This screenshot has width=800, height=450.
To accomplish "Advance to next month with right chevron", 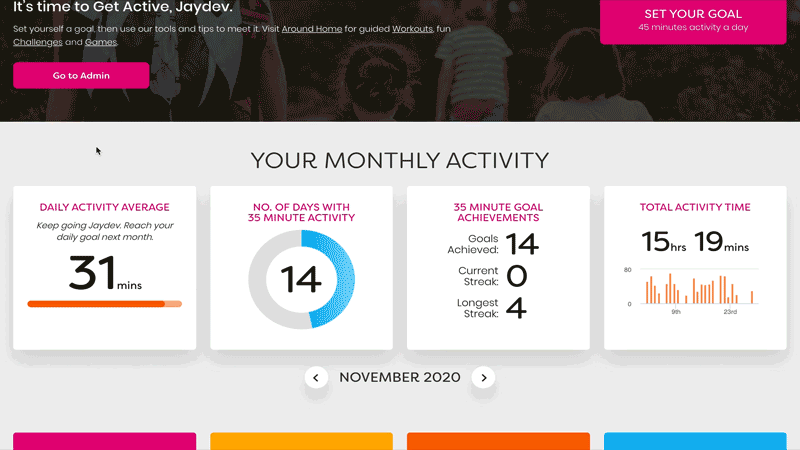I will [483, 378].
